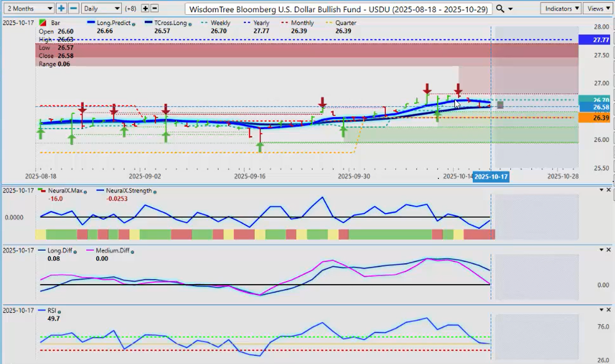Expand the arrow next to search icon
The height and width of the screenshot is (364, 615).
[510, 9]
